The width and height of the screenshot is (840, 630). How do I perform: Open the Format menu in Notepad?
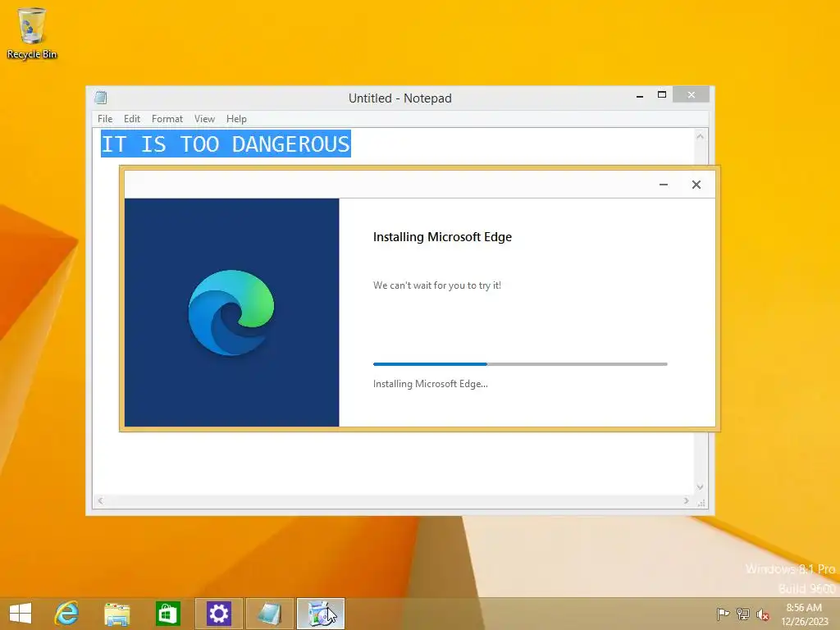click(167, 119)
